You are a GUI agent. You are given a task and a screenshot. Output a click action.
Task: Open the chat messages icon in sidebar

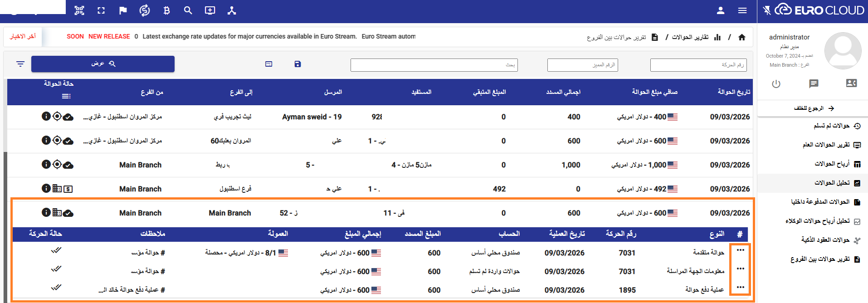tap(814, 83)
